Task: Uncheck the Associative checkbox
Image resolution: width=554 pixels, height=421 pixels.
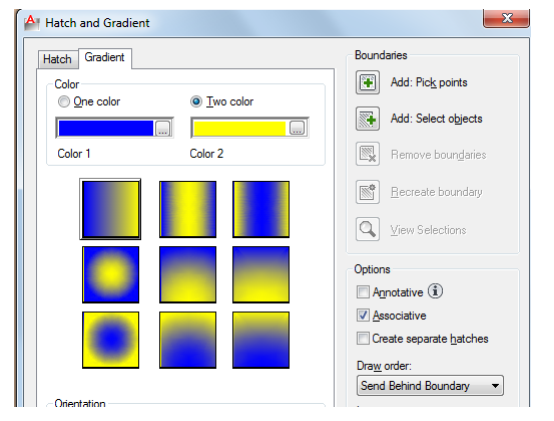Action: 363,315
